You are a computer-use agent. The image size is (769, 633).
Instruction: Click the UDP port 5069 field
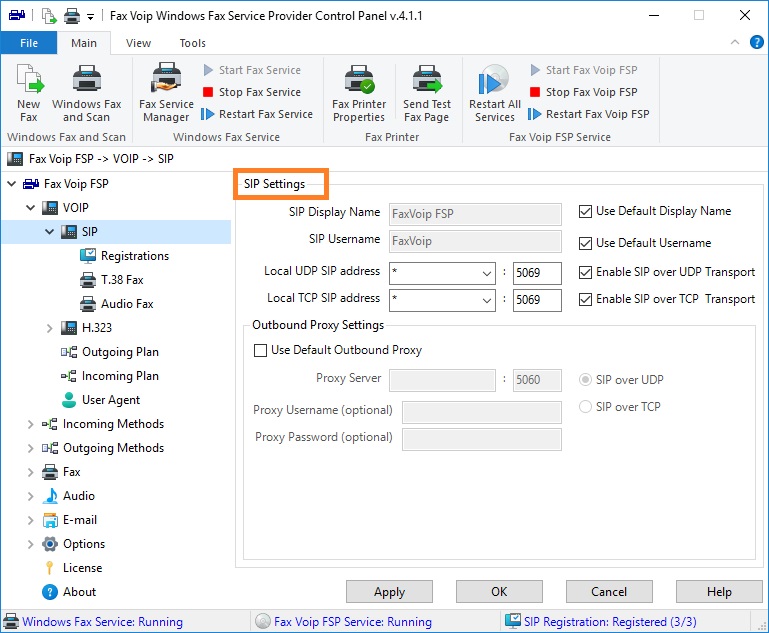pos(537,273)
